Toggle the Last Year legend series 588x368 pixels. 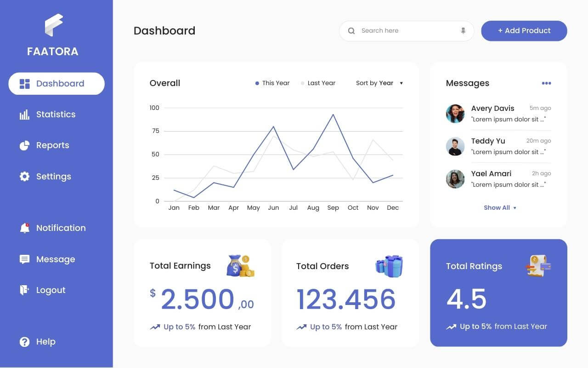click(318, 83)
